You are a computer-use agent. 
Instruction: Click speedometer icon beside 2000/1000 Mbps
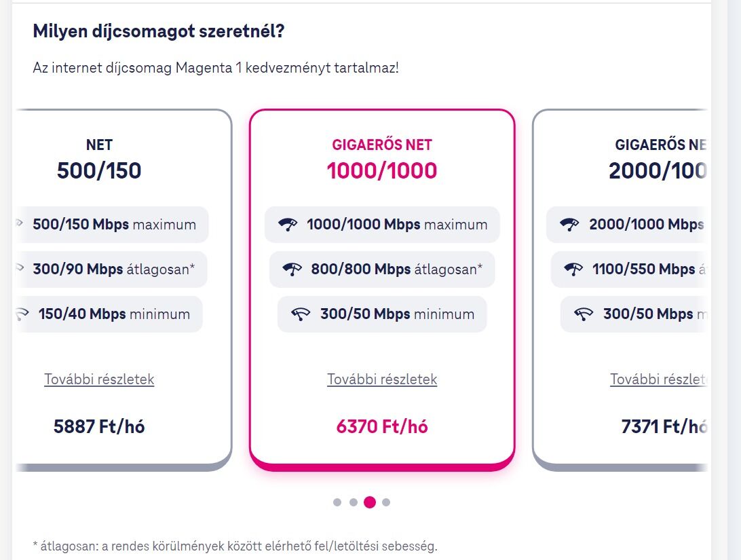coord(570,225)
